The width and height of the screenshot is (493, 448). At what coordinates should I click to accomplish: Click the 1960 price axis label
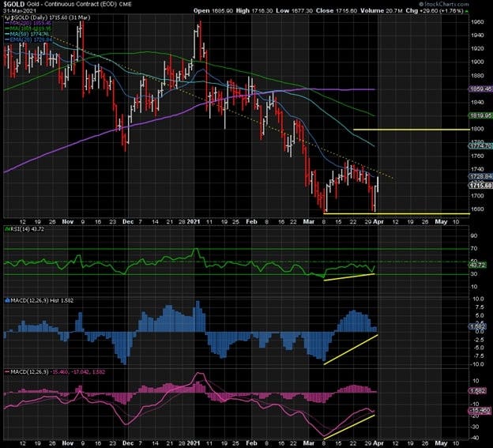[x=477, y=22]
